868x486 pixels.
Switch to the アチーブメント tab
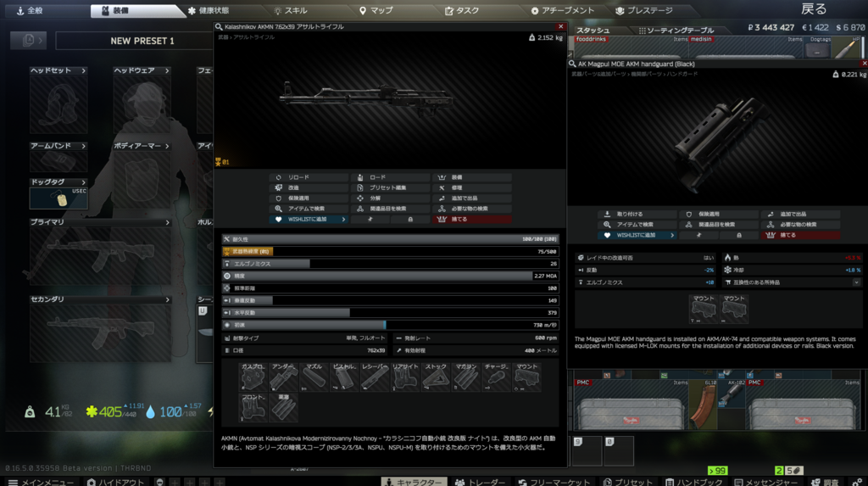[x=563, y=10]
